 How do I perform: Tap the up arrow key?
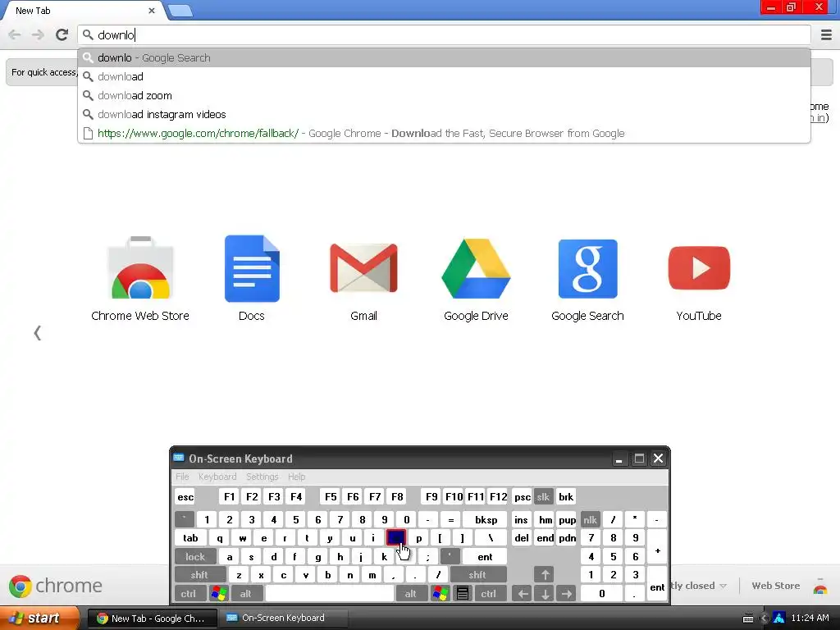(x=545, y=575)
